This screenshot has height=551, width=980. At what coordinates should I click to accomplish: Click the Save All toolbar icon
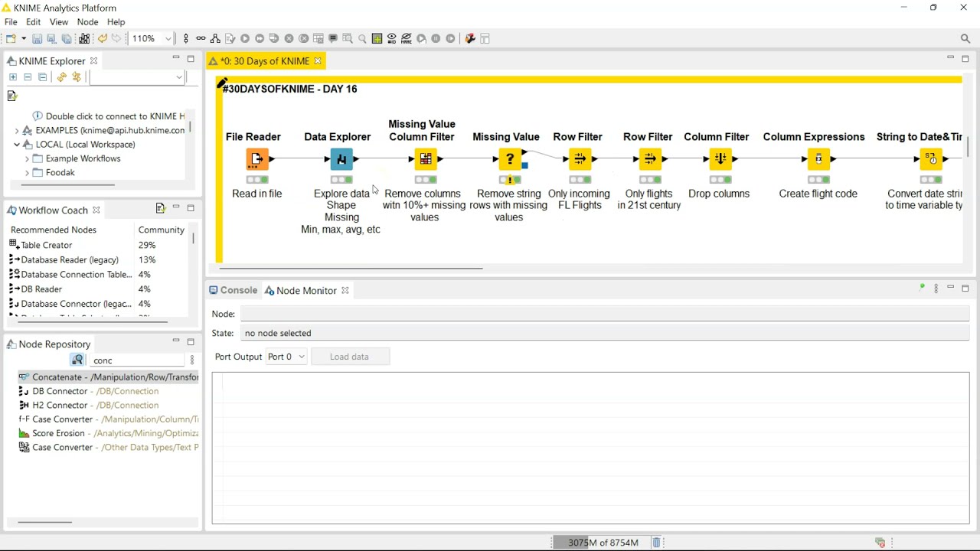pyautogui.click(x=67, y=38)
